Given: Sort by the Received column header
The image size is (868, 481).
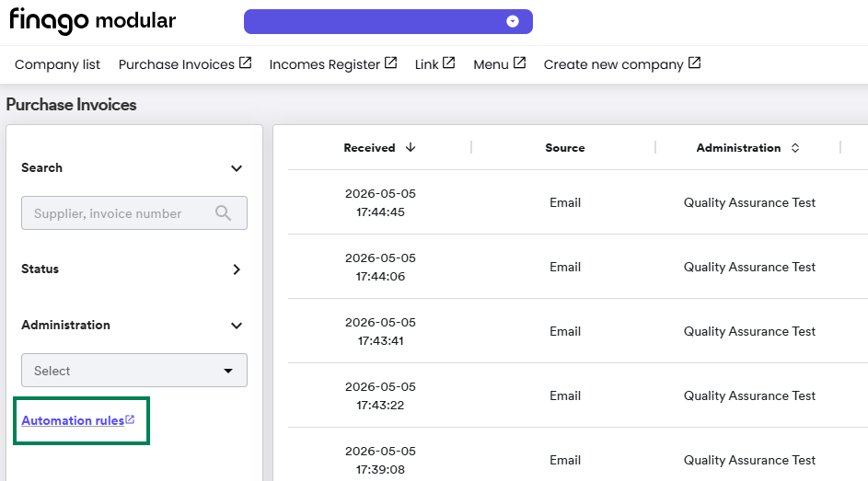Looking at the screenshot, I should pos(369,148).
